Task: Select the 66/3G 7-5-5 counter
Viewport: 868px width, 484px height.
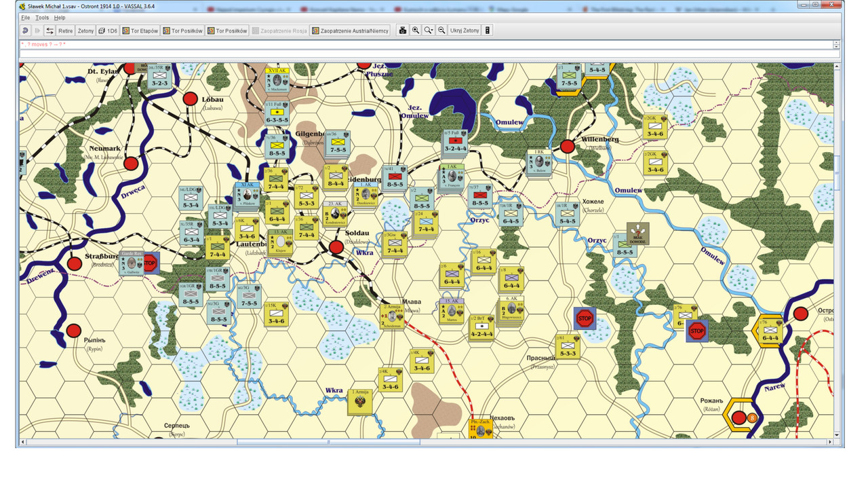Action: click(x=248, y=296)
